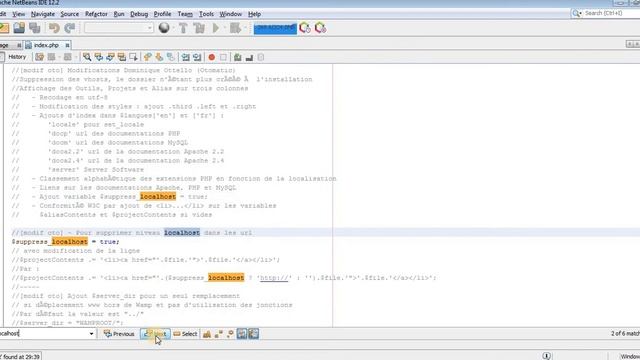The image size is (640, 360).
Task: Click the '2 of 6' matches counter
Action: (625, 333)
